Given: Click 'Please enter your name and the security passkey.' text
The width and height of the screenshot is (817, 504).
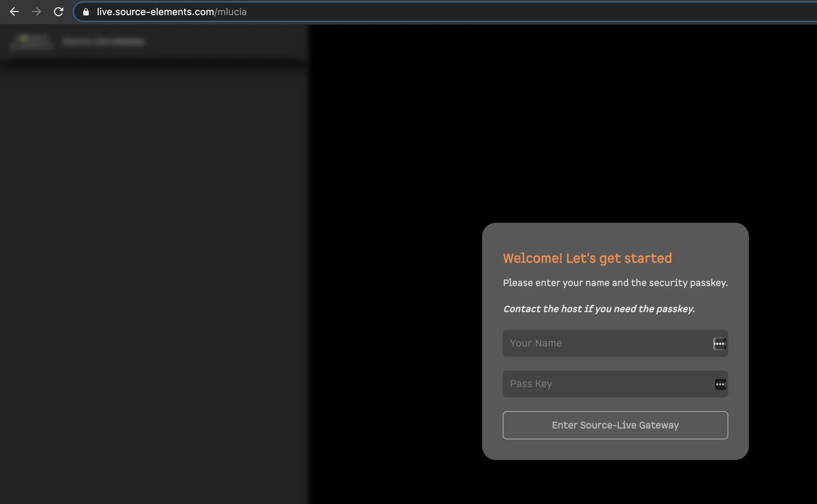Looking at the screenshot, I should pyautogui.click(x=615, y=283).
